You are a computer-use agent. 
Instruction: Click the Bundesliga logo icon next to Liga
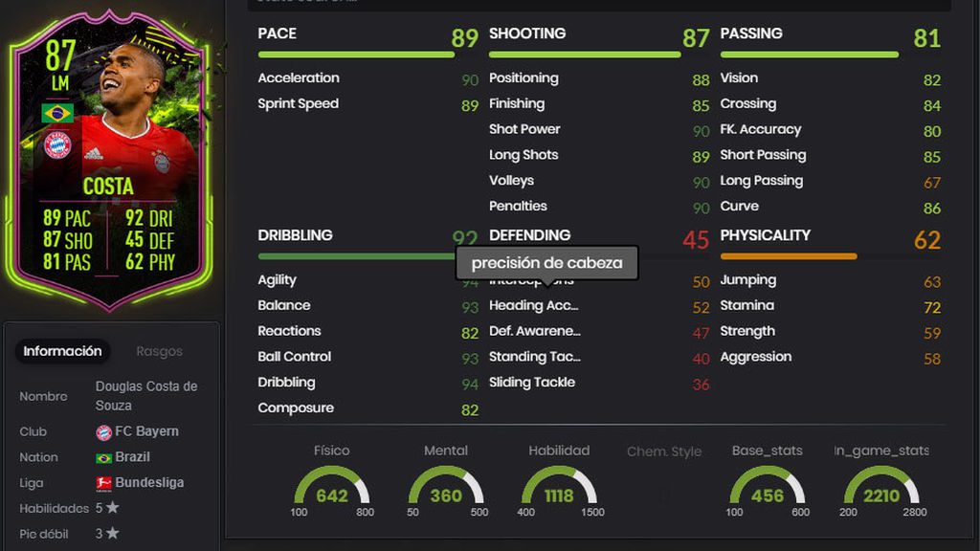tap(103, 483)
